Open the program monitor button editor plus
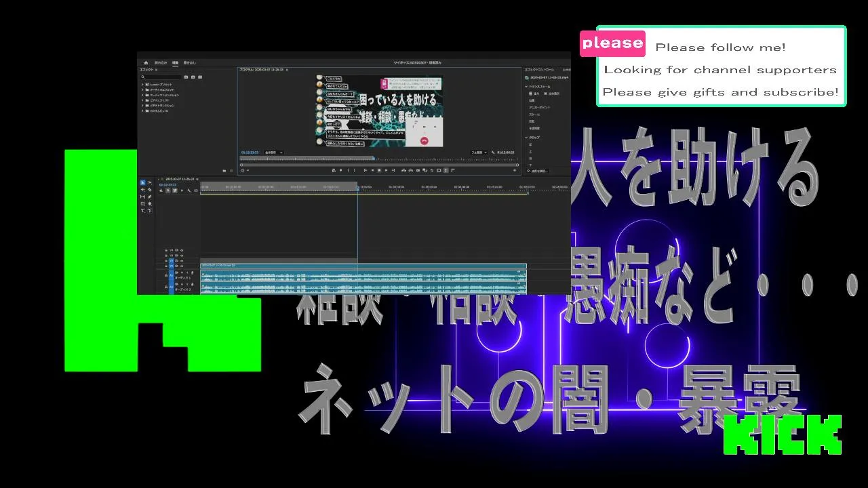Image resolution: width=868 pixels, height=488 pixels. 515,170
